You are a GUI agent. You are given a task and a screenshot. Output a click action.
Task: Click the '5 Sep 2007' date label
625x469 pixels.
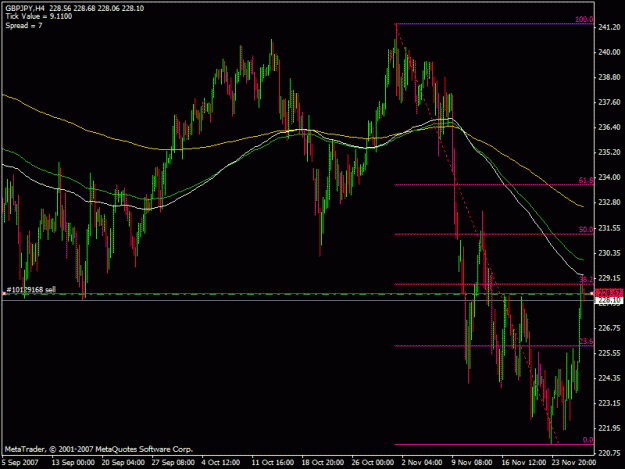(21, 463)
